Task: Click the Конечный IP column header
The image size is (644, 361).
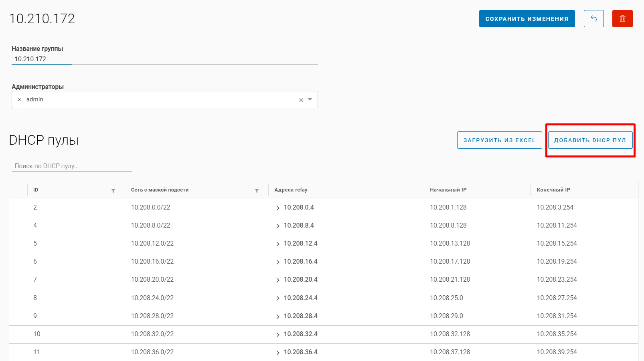Action: pos(553,190)
